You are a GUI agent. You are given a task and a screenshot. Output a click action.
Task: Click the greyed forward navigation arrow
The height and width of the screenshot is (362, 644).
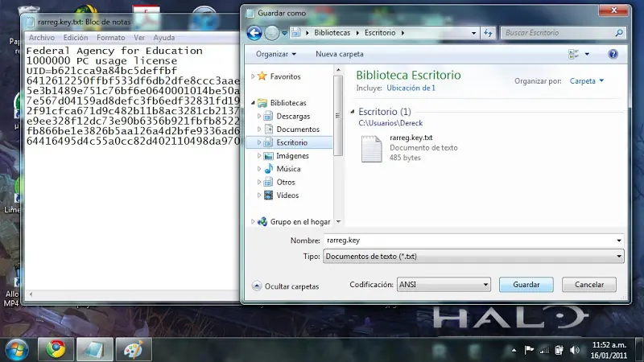pyautogui.click(x=271, y=33)
